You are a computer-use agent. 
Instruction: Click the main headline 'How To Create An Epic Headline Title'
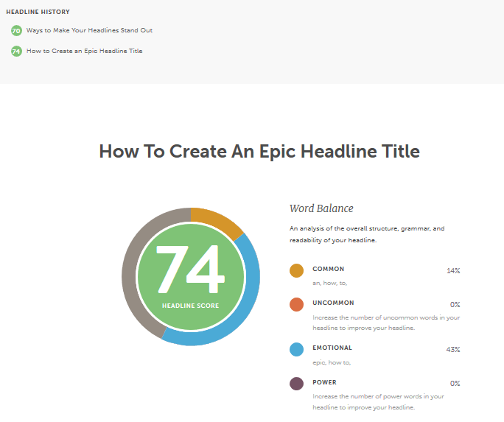259,151
